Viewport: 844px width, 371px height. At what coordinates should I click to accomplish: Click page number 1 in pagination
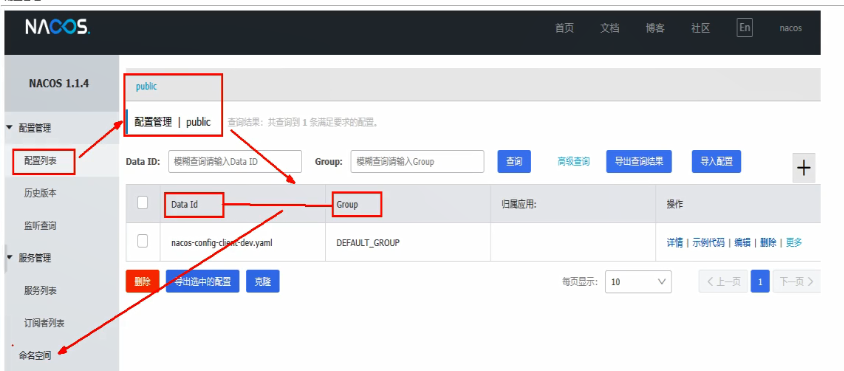click(760, 282)
